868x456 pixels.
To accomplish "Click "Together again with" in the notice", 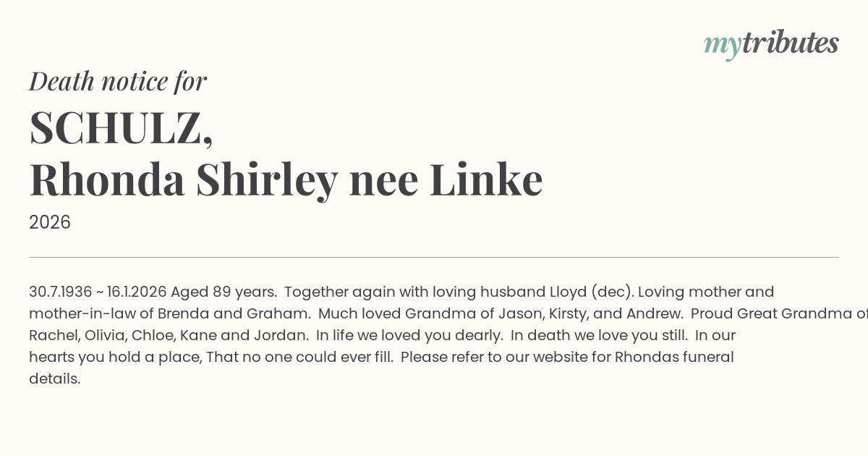I will [350, 292].
